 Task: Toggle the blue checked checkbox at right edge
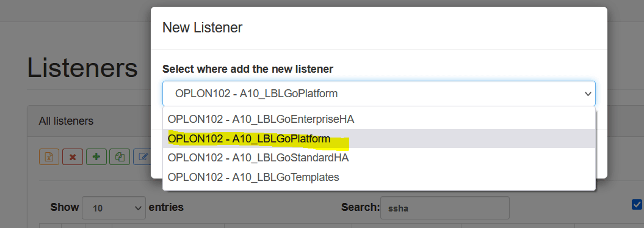637,204
